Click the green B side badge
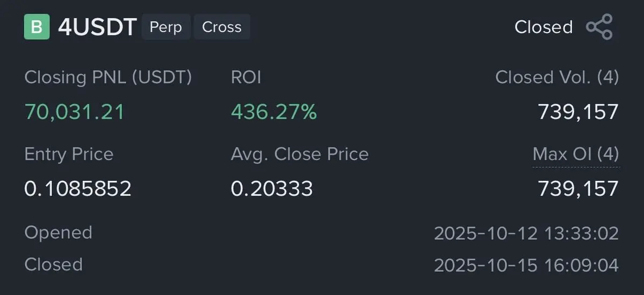 37,27
